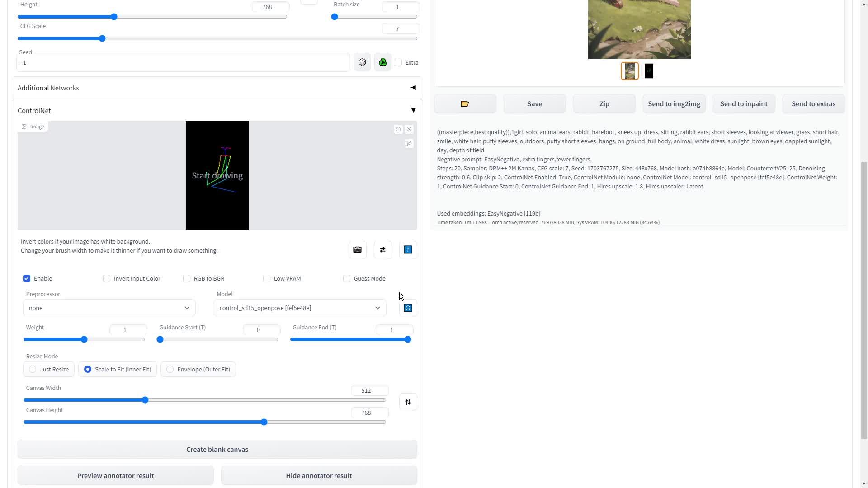868x488 pixels.
Task: Remove ControlNet image with the X icon
Action: (x=409, y=129)
